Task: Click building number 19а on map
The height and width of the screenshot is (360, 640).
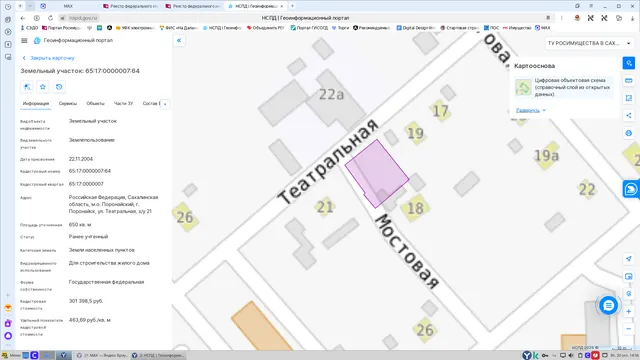Action: pyautogui.click(x=546, y=155)
